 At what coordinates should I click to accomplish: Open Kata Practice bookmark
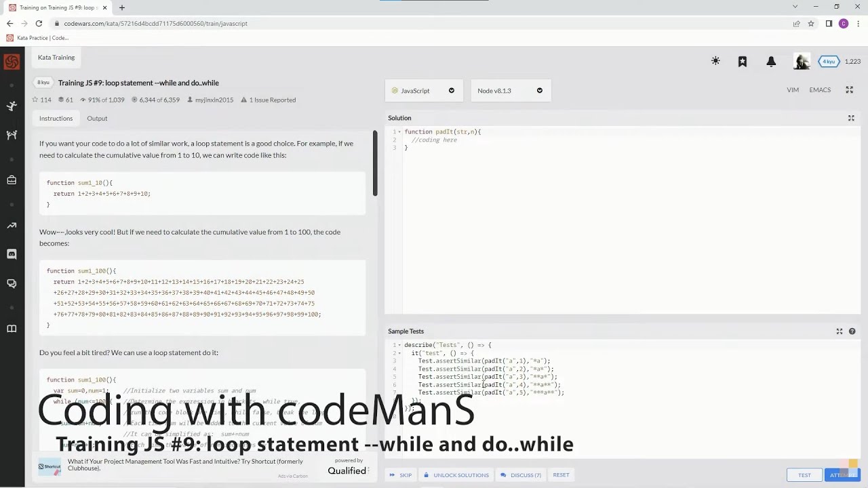click(x=38, y=38)
